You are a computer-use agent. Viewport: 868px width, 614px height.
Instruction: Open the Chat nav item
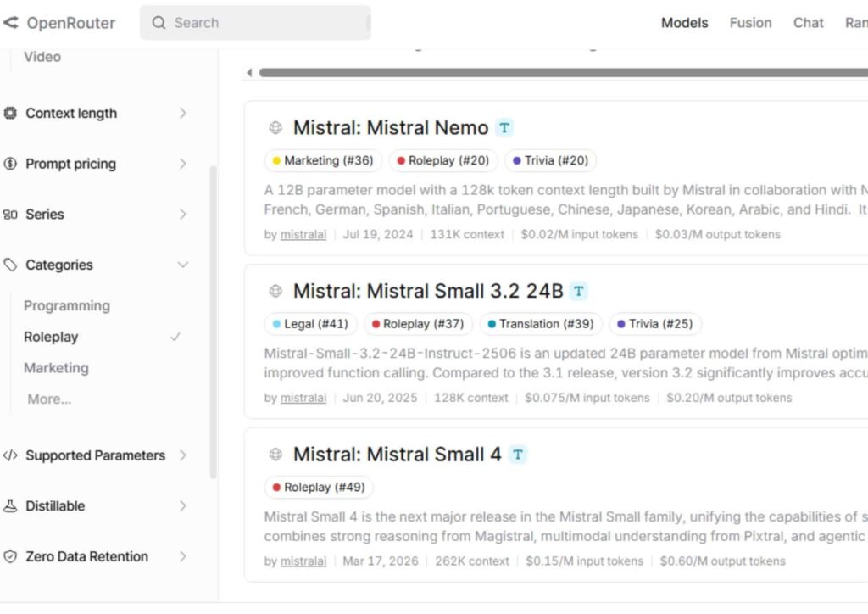pyautogui.click(x=808, y=23)
